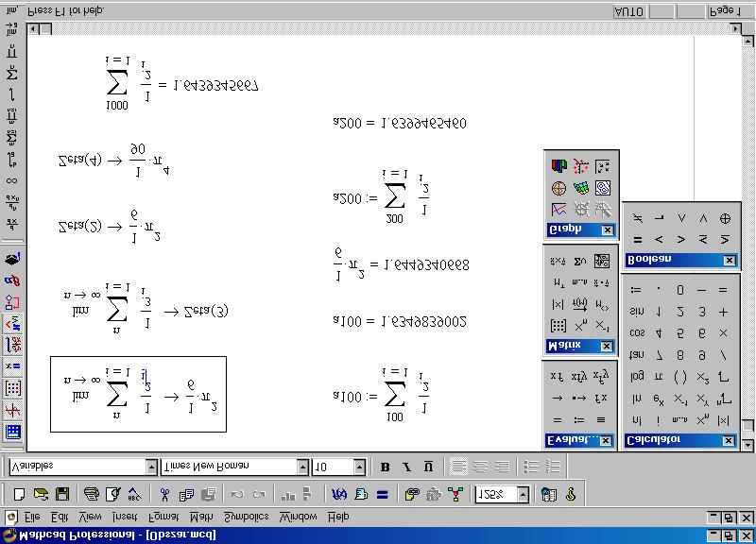Close the Matrix palette
756x544 pixels.
pos(607,346)
